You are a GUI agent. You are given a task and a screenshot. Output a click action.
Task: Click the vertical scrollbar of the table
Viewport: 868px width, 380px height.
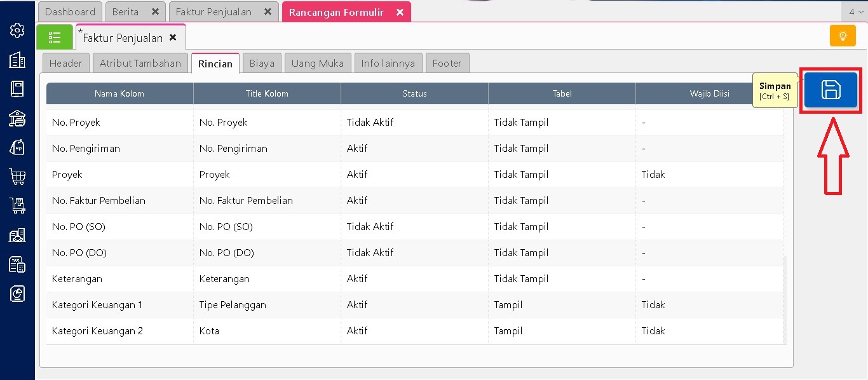click(x=785, y=299)
